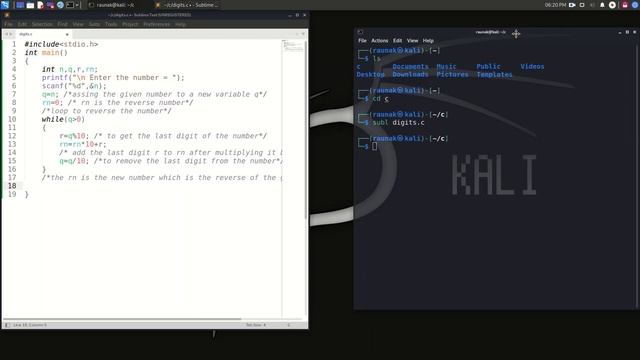Click the q=q/10; code line

pyautogui.click(x=74, y=161)
